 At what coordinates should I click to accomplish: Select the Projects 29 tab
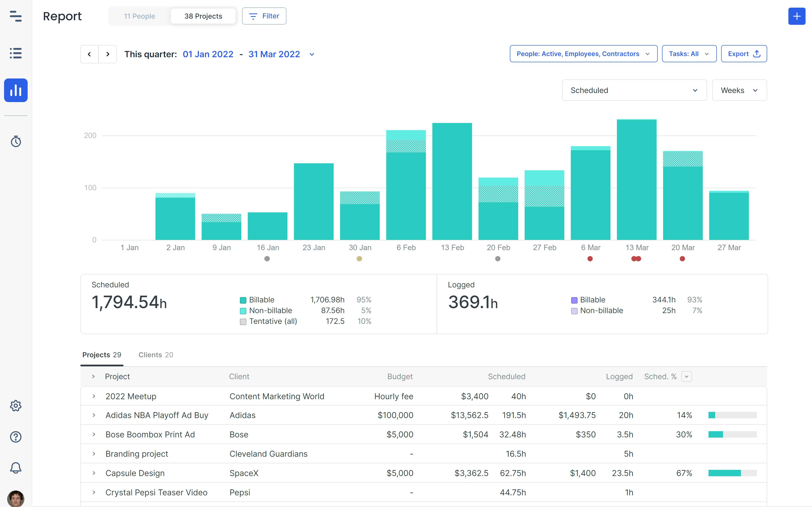[x=102, y=355]
